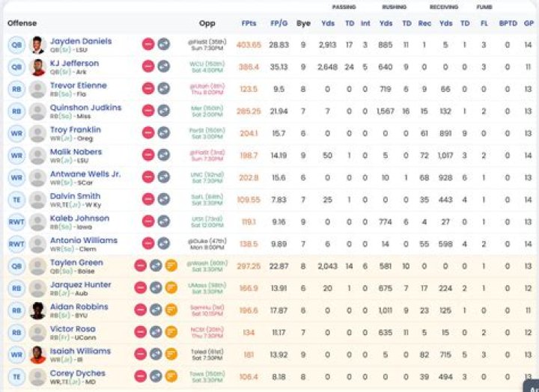This screenshot has height=392, width=539.
Task: Swap Antonio Williams using the gray icon
Action: click(x=164, y=243)
